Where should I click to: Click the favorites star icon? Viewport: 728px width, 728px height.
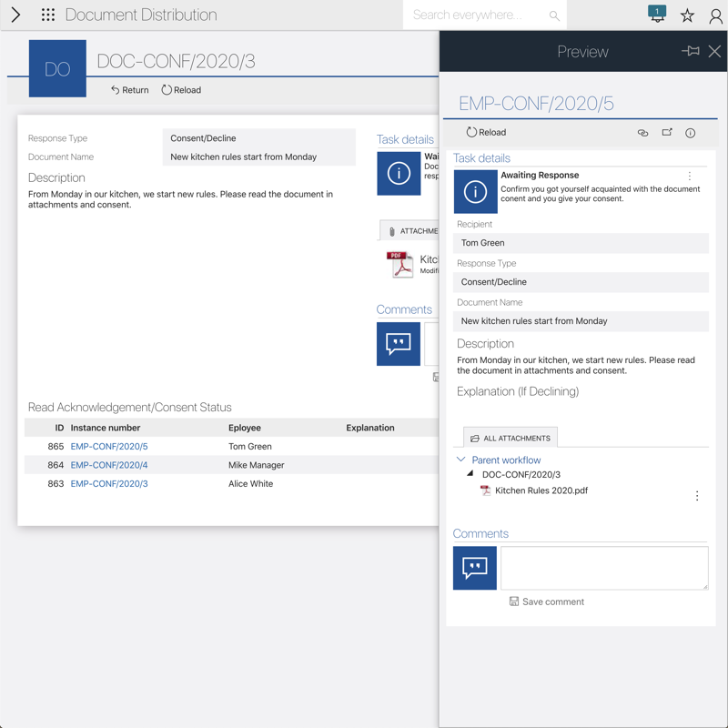687,15
